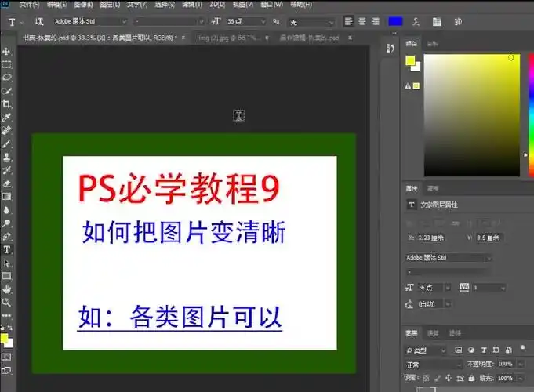Switch to the 通道 tab in Layers panel

[433, 333]
